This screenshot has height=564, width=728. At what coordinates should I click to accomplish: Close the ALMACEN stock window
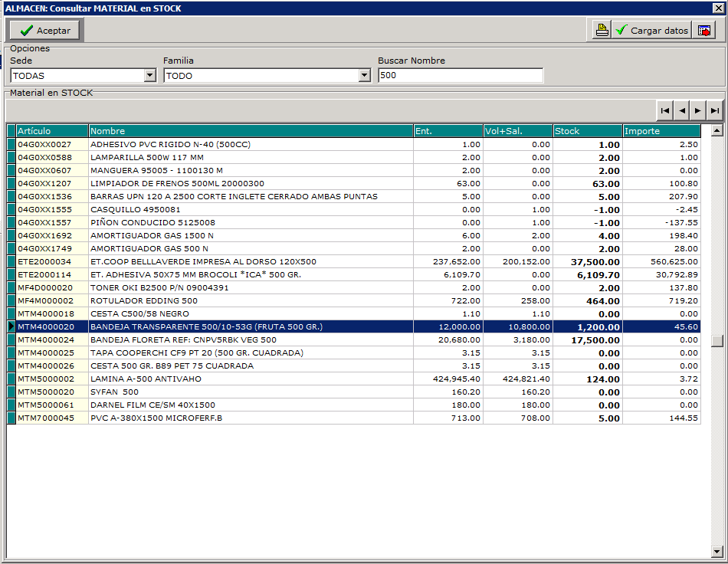tap(718, 8)
